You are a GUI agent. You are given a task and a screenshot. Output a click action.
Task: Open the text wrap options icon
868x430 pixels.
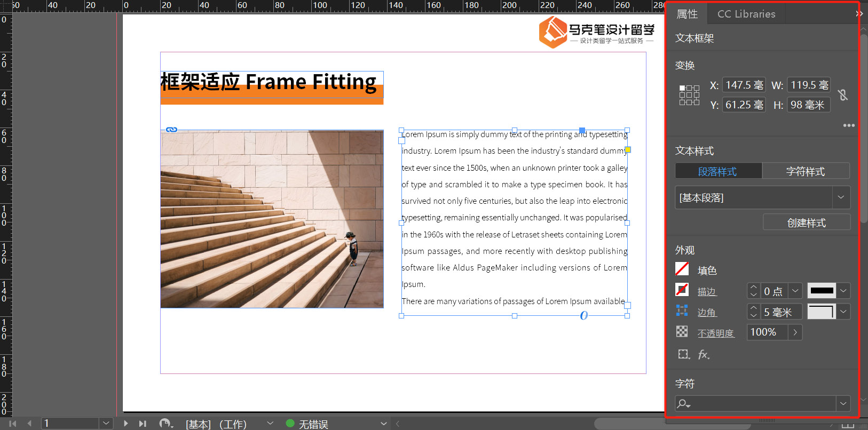pyautogui.click(x=684, y=354)
